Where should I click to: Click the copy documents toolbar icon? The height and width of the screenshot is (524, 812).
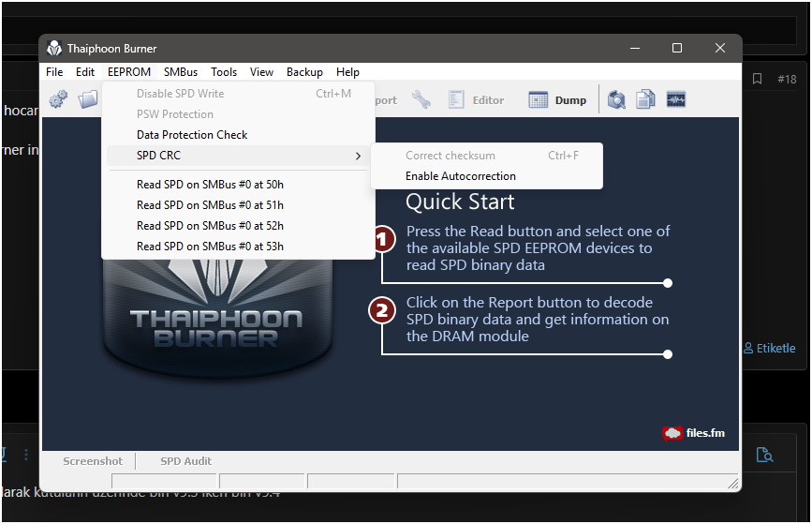(x=646, y=99)
